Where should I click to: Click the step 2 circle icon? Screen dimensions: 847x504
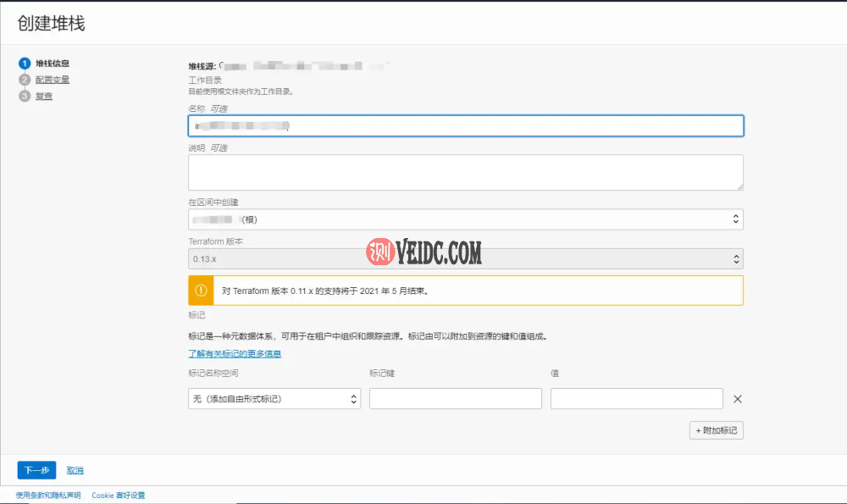[x=25, y=80]
